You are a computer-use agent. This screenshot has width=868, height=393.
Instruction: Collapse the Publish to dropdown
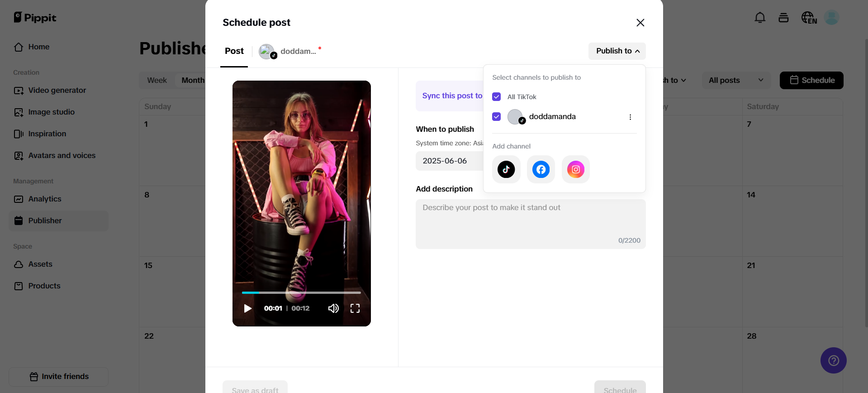(617, 51)
